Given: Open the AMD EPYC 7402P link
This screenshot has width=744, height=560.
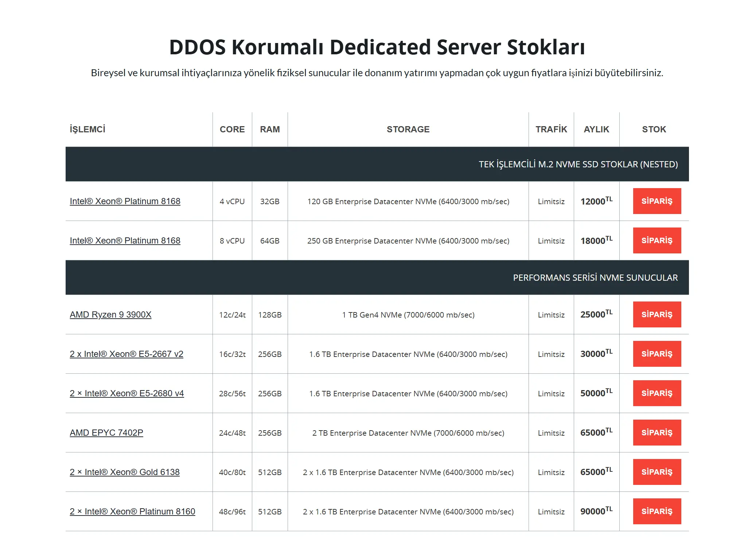Looking at the screenshot, I should (106, 433).
